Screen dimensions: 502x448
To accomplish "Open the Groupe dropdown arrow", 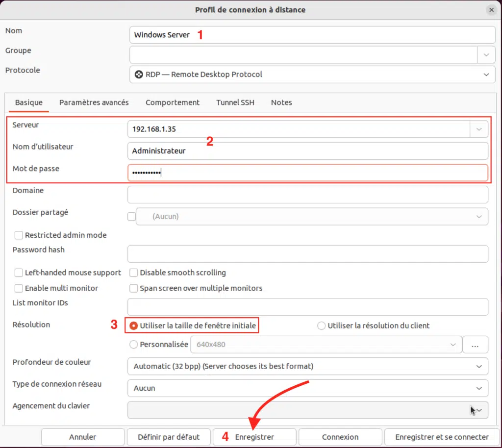I will pyautogui.click(x=486, y=55).
